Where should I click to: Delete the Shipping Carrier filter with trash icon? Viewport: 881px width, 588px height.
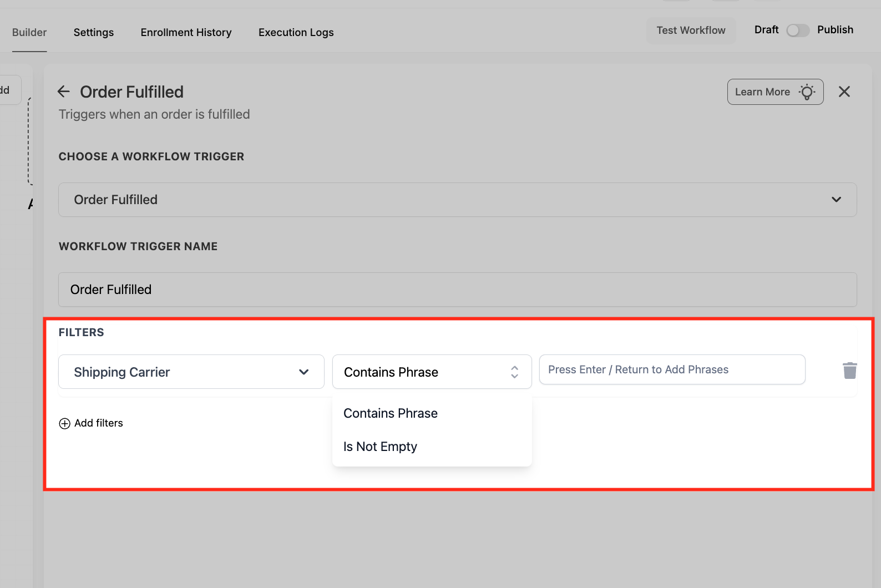(x=849, y=371)
